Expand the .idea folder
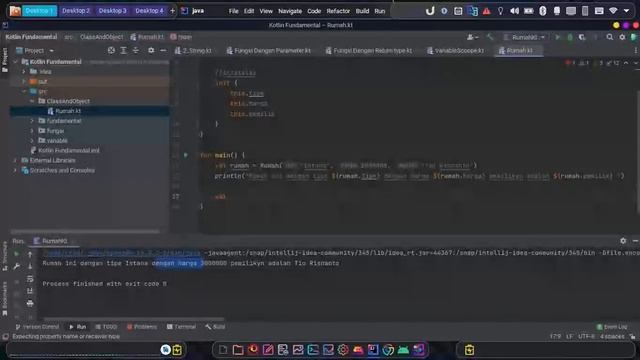 click(x=24, y=72)
